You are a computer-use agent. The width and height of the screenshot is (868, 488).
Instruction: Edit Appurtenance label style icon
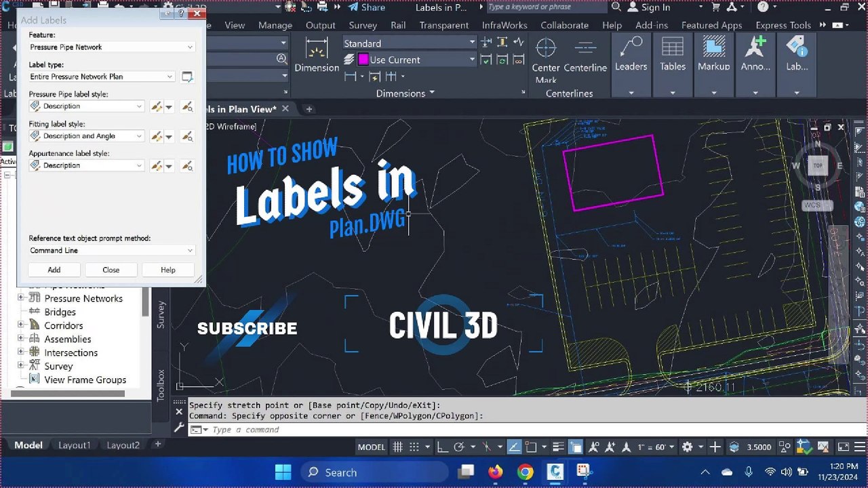tap(157, 165)
